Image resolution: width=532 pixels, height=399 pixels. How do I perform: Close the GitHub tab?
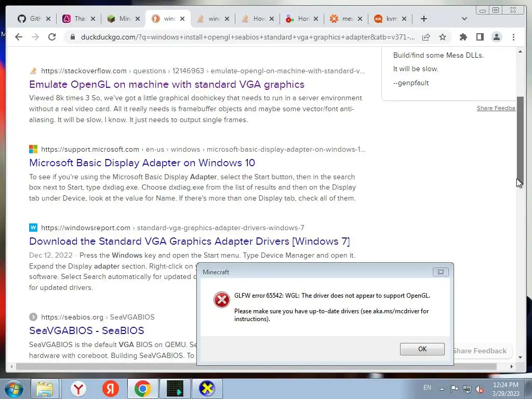tap(48, 19)
